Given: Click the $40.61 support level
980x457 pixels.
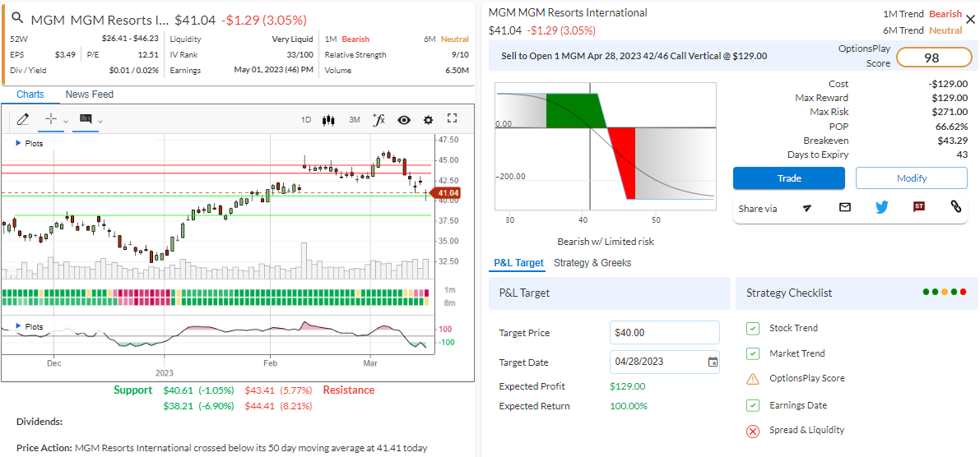Looking at the screenshot, I should (x=198, y=390).
